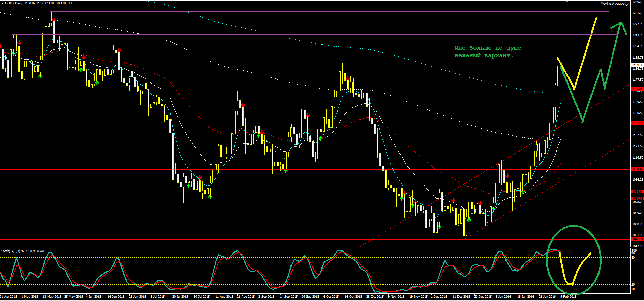
Task: Click the stochastic scale value 20
Action: pyautogui.click(x=633, y=285)
